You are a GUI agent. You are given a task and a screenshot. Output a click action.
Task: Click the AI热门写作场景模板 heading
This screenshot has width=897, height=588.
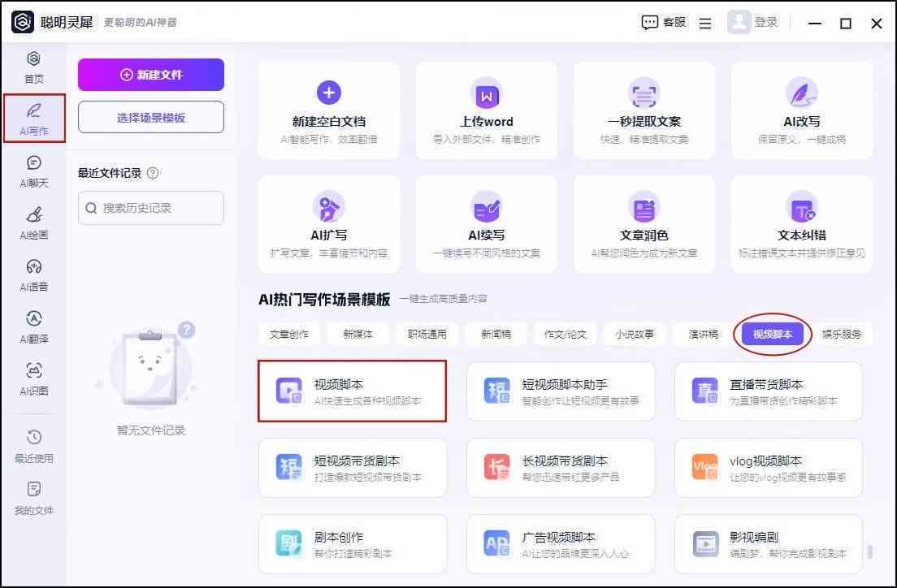(324, 299)
